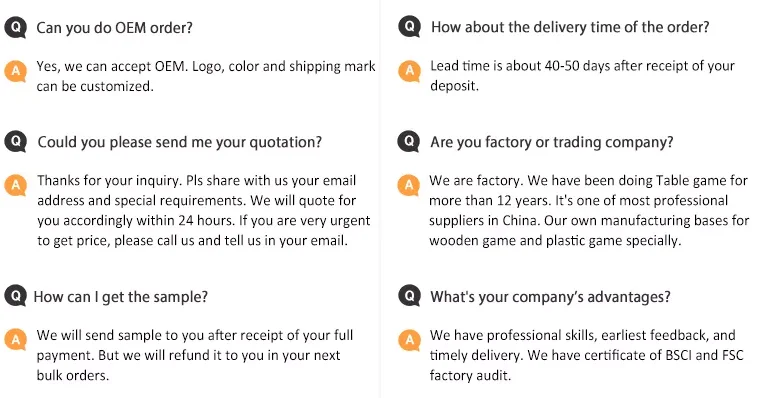Click Q icon for factory or trading company
Viewport: 775px width, 398px height.
coord(409,142)
